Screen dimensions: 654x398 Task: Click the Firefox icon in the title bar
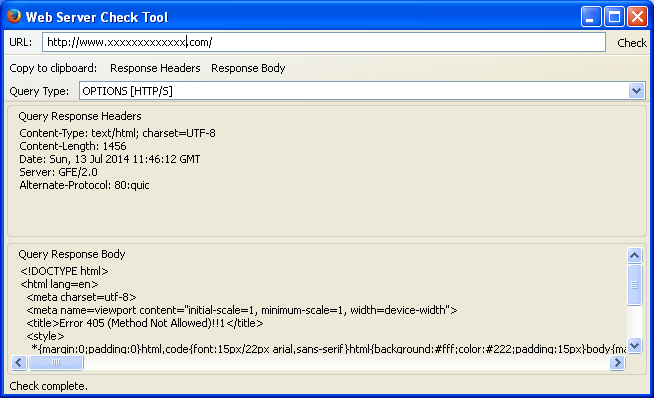click(x=14, y=16)
